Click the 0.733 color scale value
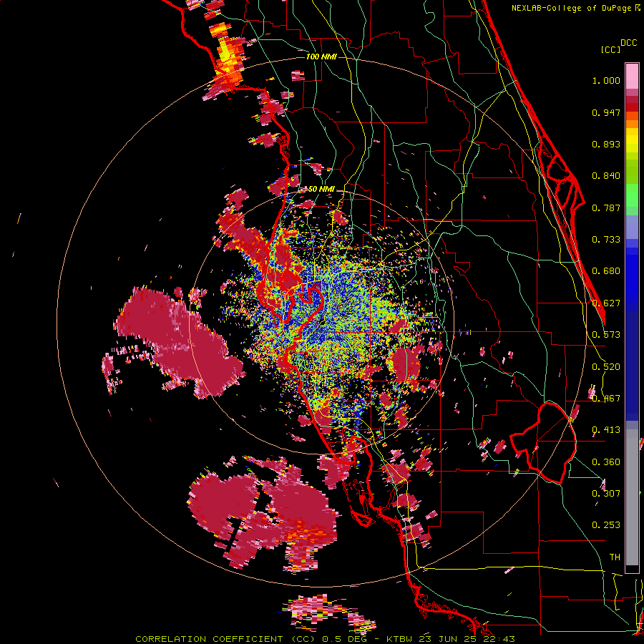The height and width of the screenshot is (644, 644). (x=606, y=240)
